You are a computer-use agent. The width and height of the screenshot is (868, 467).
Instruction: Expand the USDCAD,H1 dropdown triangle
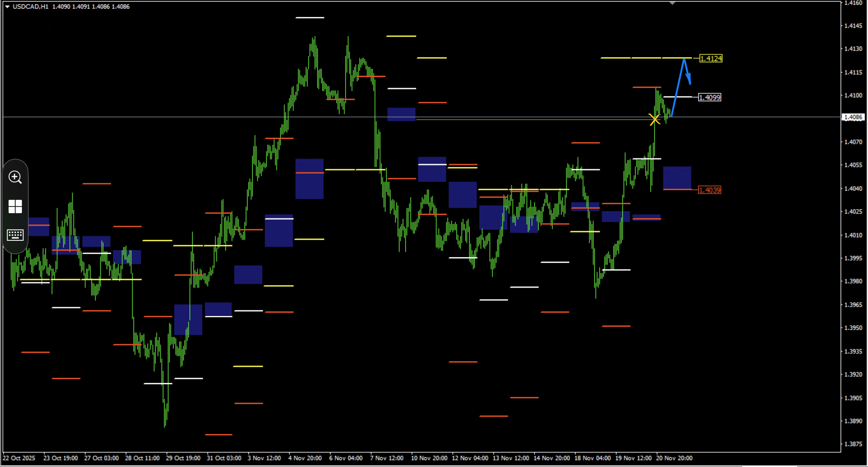pyautogui.click(x=7, y=6)
